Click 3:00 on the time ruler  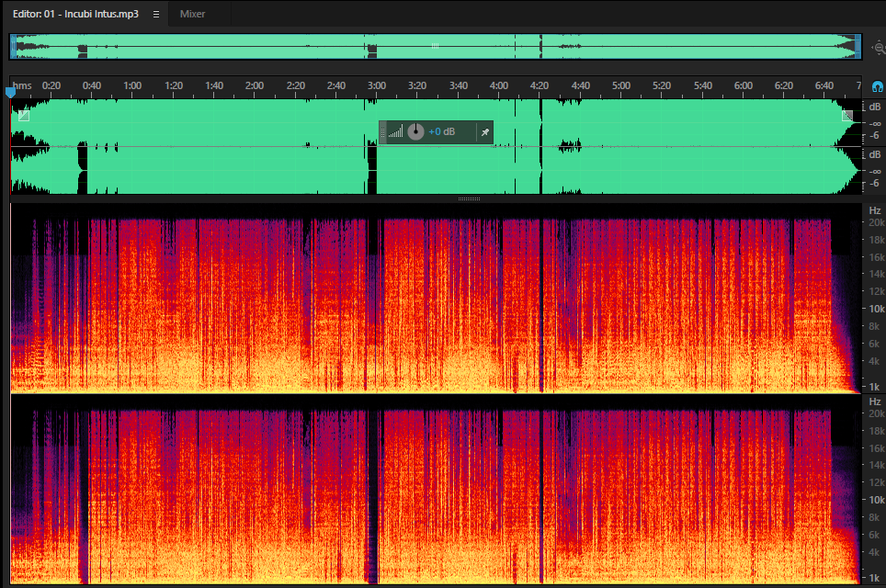pos(377,85)
